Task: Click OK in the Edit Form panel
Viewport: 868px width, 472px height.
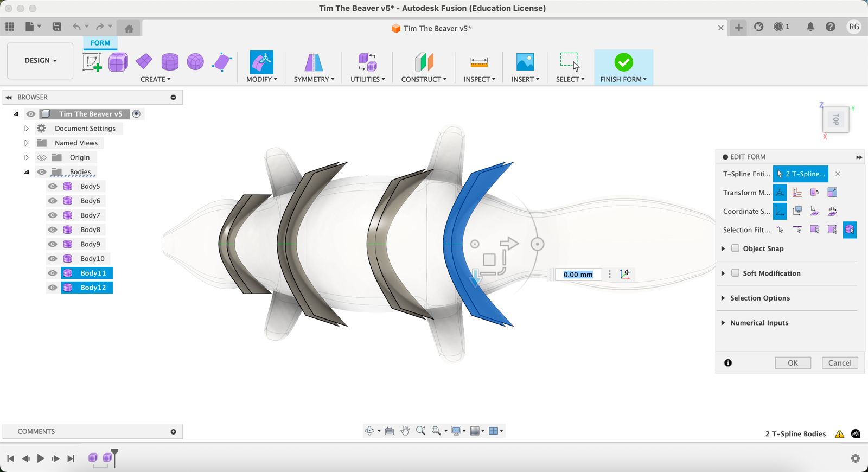Action: (x=793, y=363)
